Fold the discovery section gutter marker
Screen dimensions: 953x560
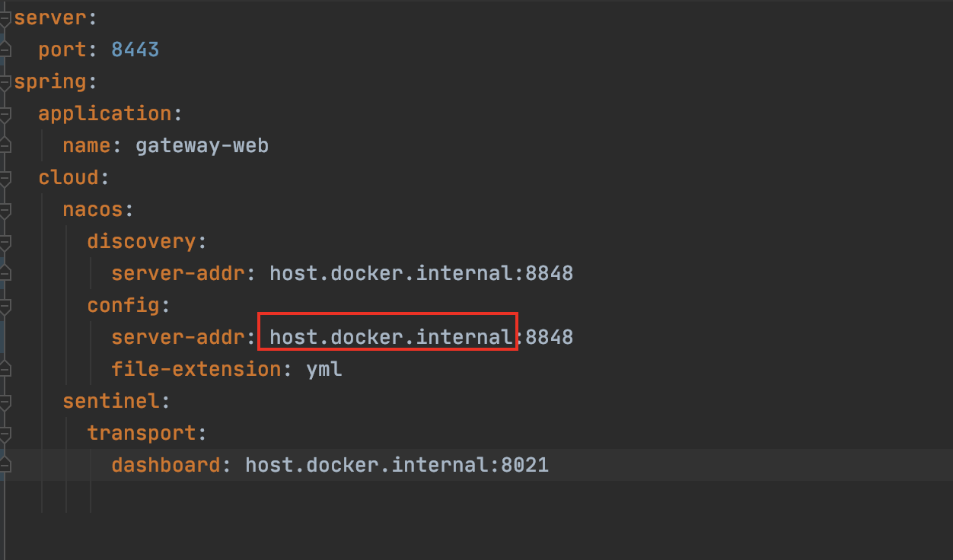pyautogui.click(x=5, y=242)
